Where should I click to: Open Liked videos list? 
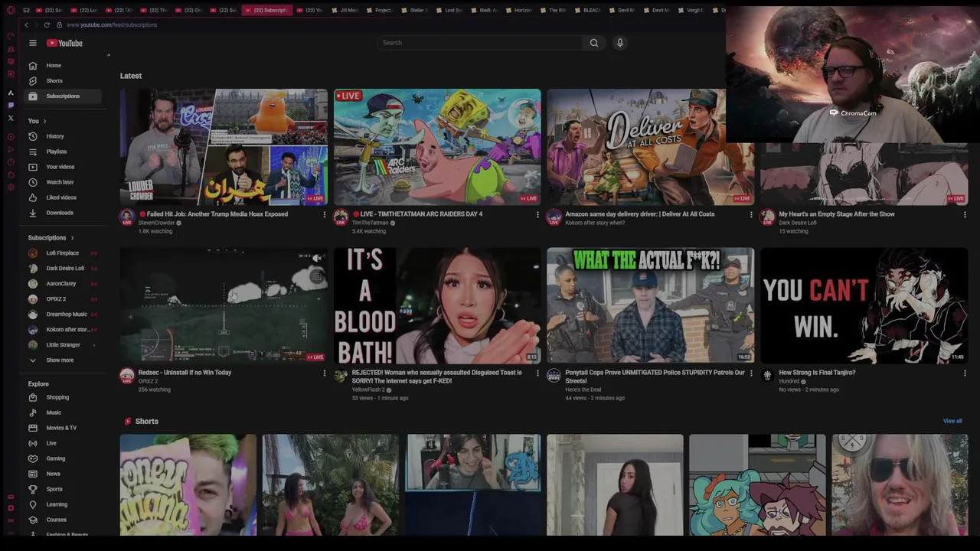[x=64, y=197]
